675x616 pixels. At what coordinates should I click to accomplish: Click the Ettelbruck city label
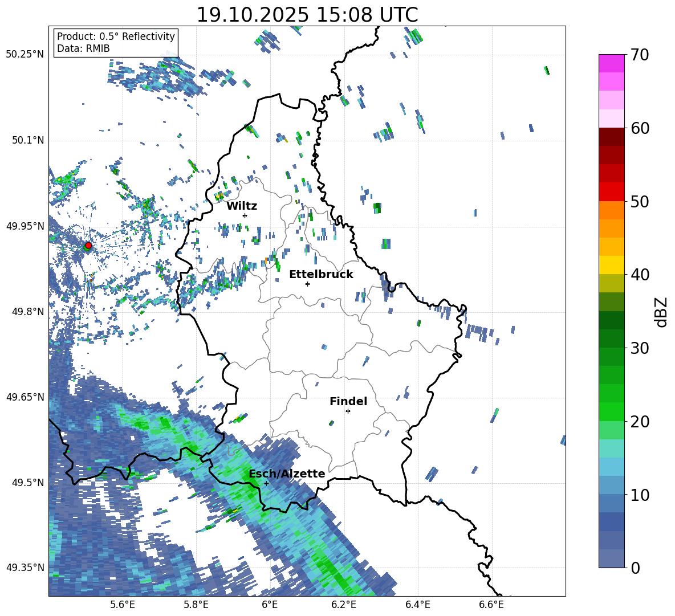[321, 275]
